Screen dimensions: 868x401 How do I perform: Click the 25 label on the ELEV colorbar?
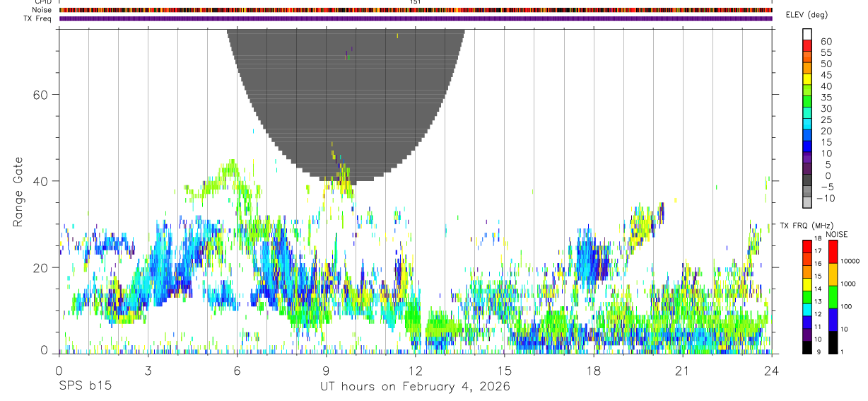click(x=826, y=120)
